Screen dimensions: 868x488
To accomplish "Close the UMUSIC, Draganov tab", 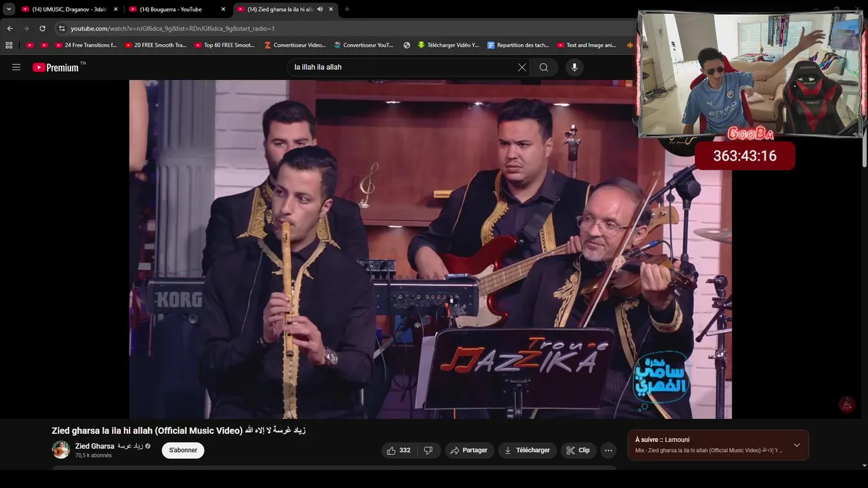I will pos(115,9).
